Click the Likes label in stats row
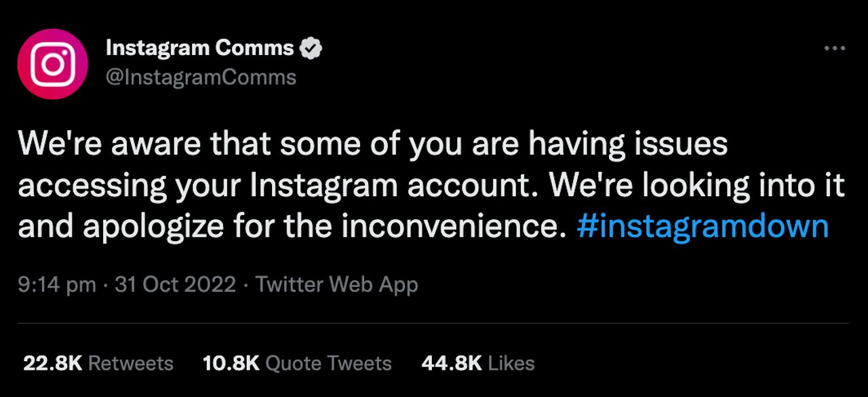Screen dimensions: 868x397 click(x=511, y=363)
